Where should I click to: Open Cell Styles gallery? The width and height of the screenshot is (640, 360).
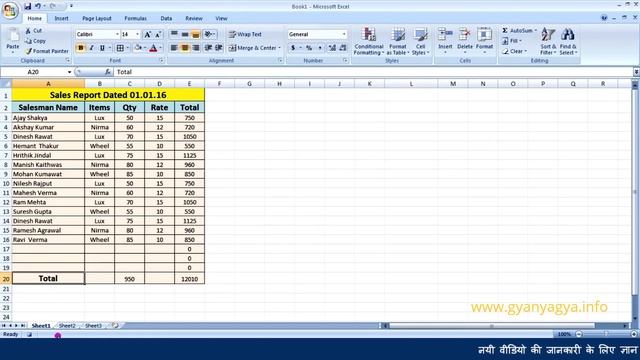(x=420, y=41)
